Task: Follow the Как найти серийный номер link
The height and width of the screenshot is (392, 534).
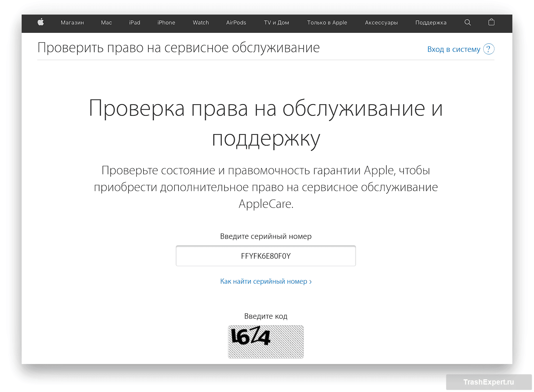Action: tap(266, 281)
